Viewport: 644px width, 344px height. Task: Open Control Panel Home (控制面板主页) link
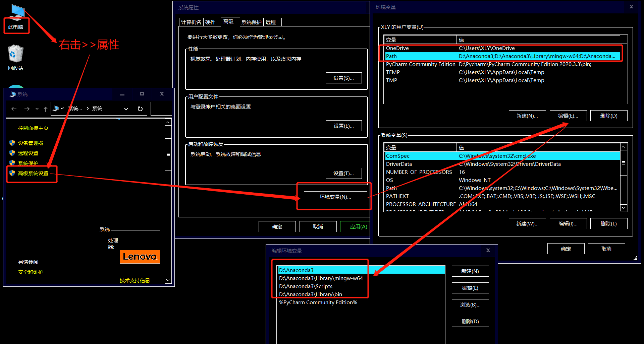[x=33, y=128]
